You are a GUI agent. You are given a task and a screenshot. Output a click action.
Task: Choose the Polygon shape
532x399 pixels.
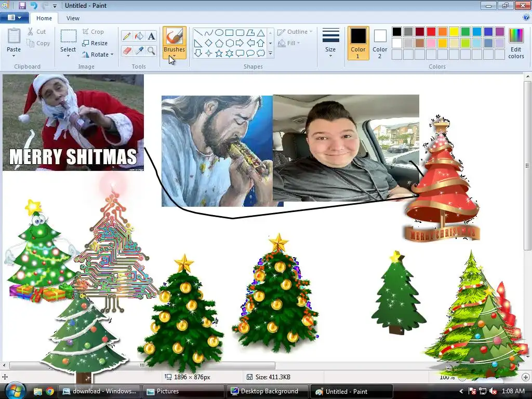click(x=250, y=33)
